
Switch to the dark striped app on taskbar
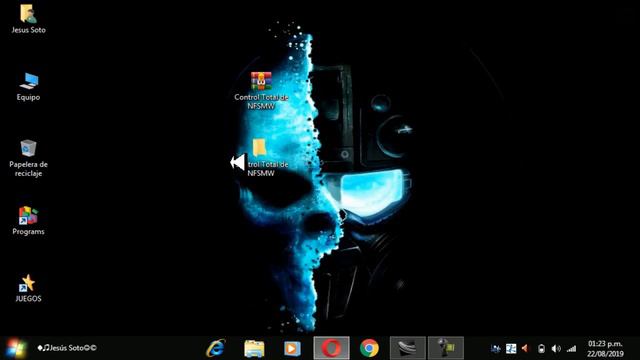(x=408, y=348)
